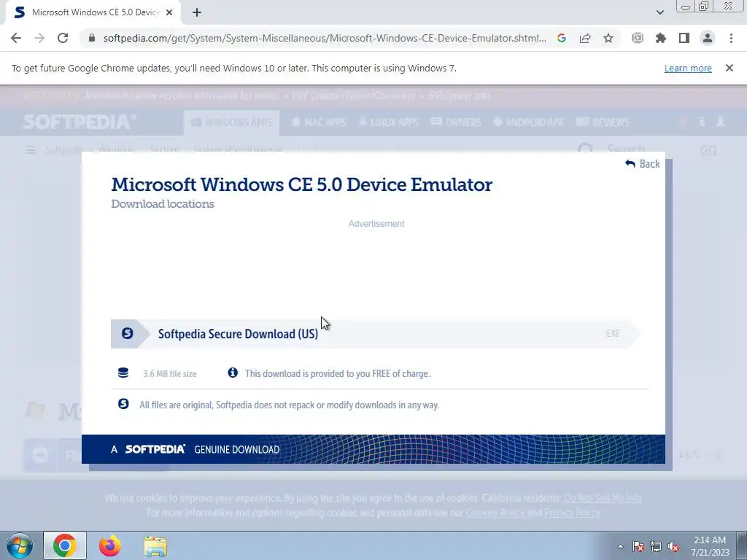
Task: Click the Chrome taskbar icon
Action: click(65, 545)
